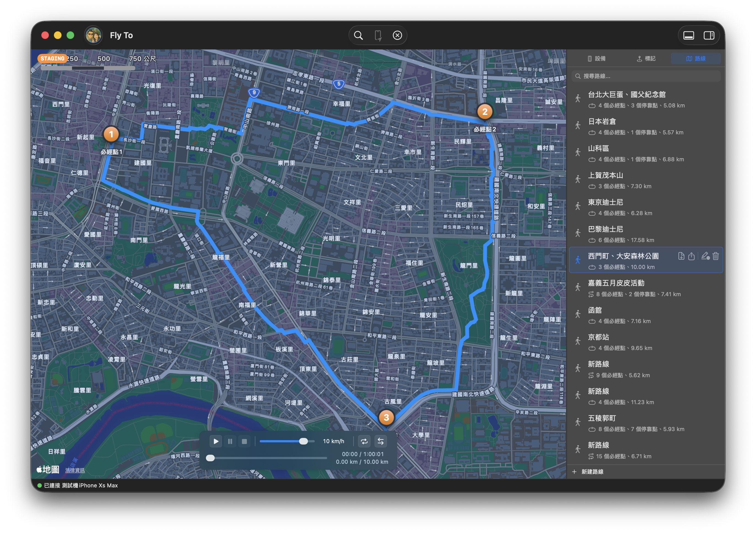Click the loop icon under 台北大巨蛋、國父紀念館

point(592,106)
